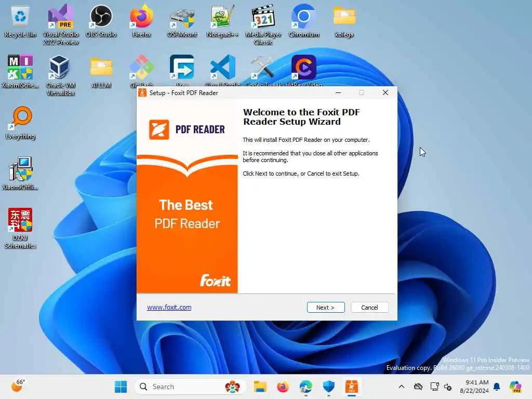Open the Recycle Bin desktop icon
This screenshot has width=532, height=399.
(20, 21)
